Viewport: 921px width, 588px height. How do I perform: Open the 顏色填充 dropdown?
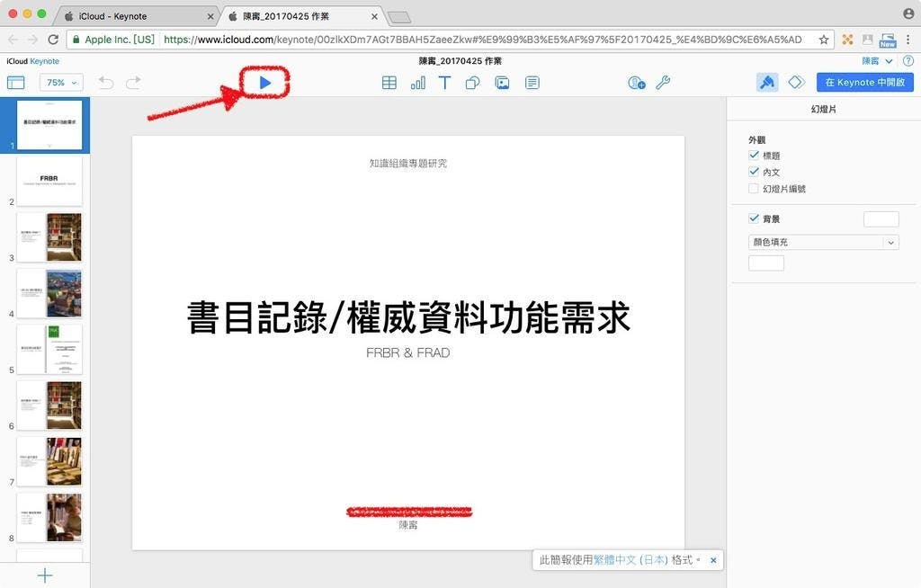(824, 242)
